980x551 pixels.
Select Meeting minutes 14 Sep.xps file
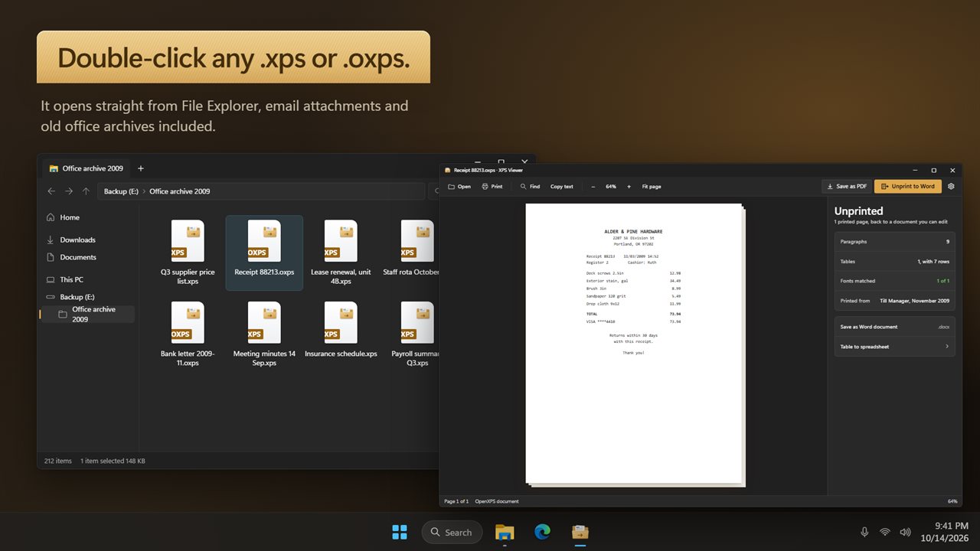(x=264, y=334)
